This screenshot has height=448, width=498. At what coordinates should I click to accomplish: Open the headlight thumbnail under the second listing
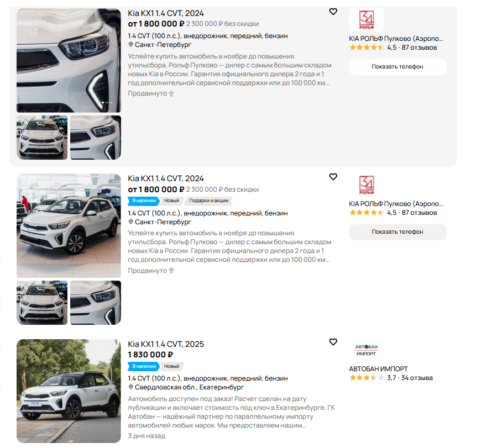95,303
